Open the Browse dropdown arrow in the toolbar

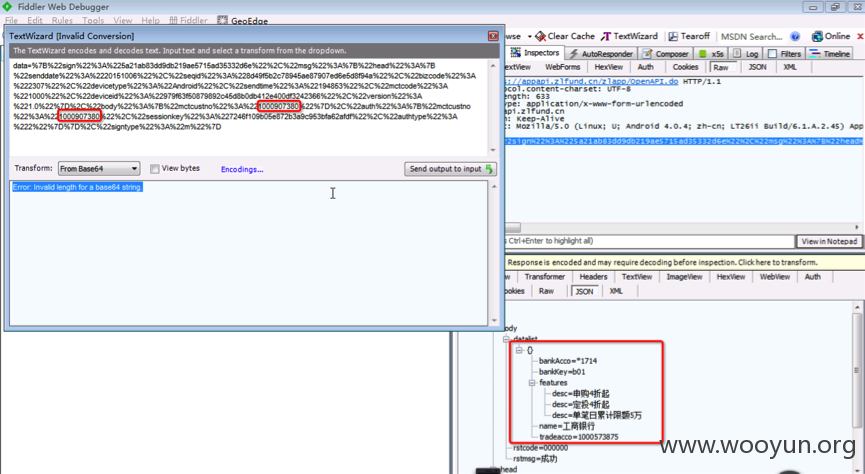[x=530, y=36]
